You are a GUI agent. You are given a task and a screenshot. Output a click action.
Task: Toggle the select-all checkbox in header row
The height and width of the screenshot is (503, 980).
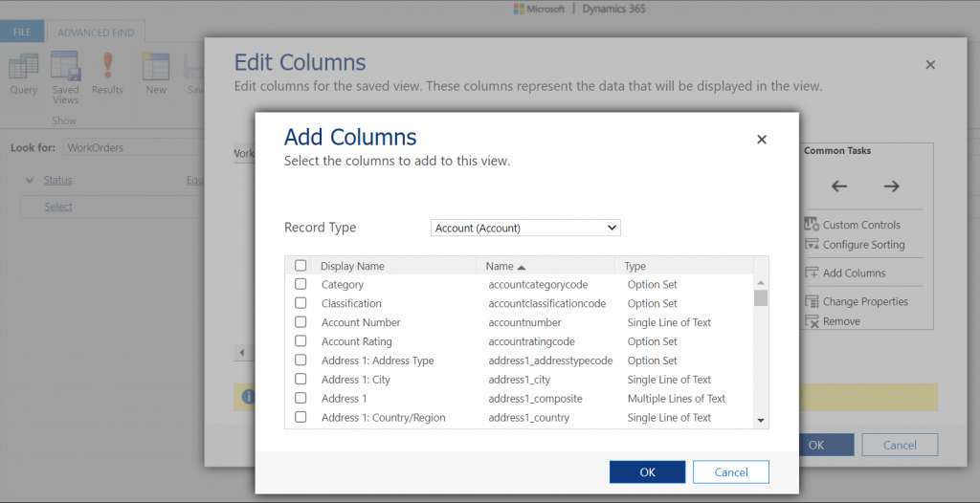click(x=301, y=266)
